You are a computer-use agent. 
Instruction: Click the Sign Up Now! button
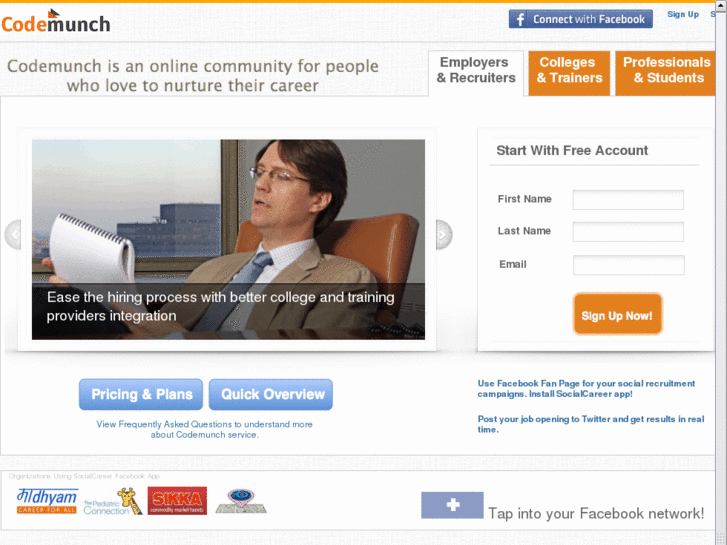(x=617, y=314)
